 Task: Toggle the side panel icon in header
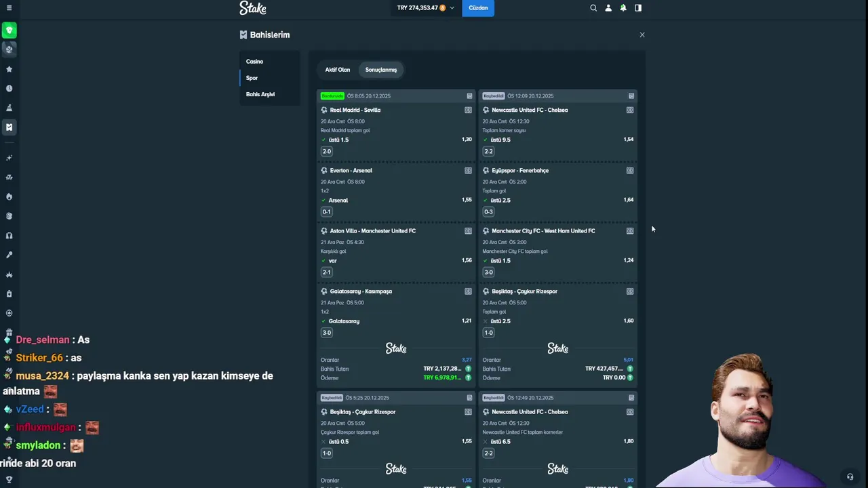[x=638, y=8]
